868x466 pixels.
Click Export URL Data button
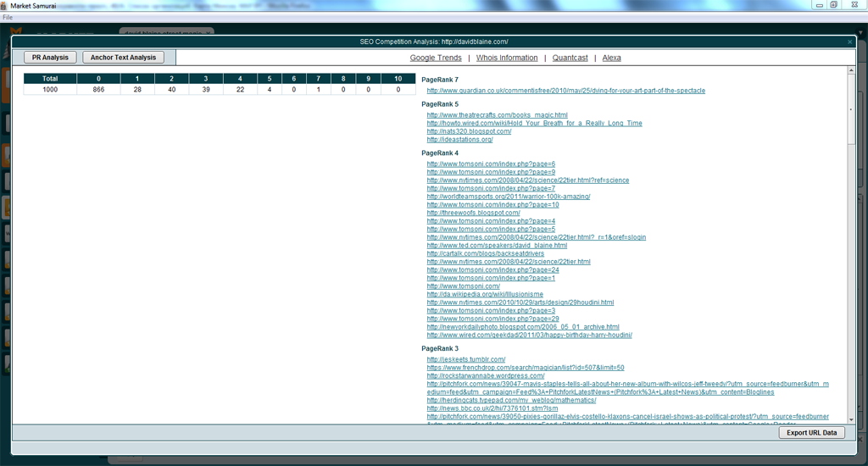811,433
